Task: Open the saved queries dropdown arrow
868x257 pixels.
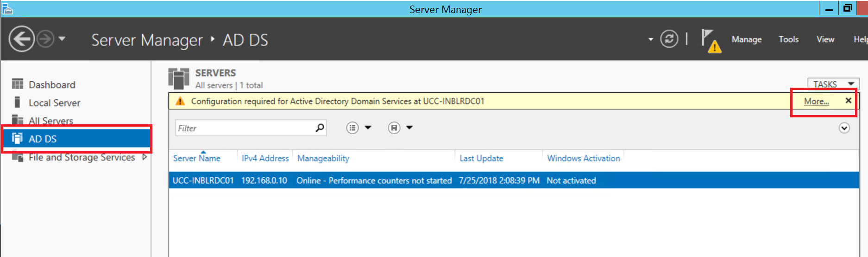Action: [x=409, y=128]
